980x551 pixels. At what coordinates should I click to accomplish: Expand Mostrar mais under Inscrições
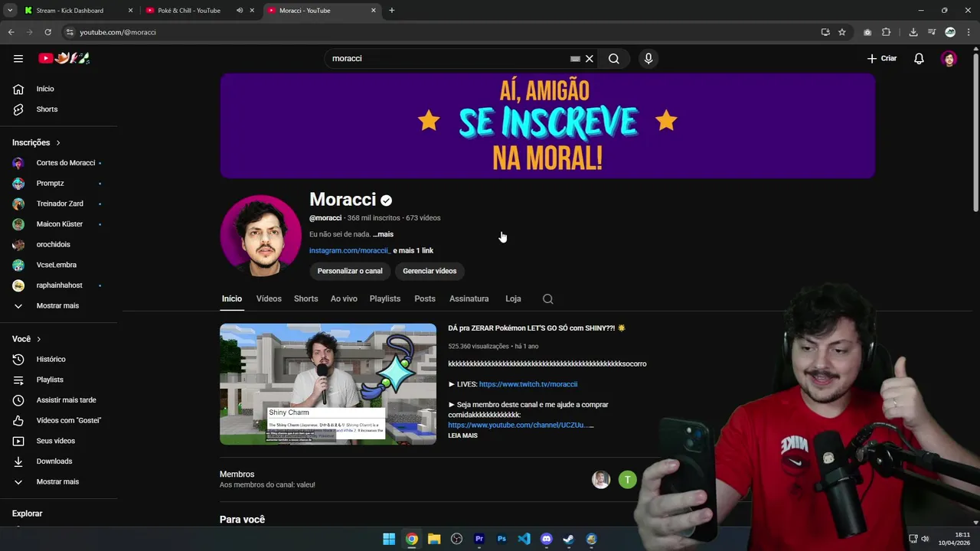pos(58,305)
